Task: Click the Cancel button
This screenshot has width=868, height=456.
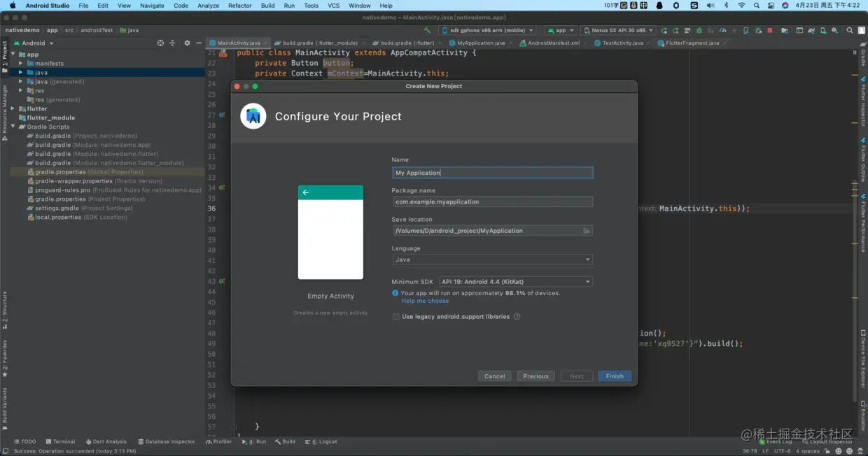Action: (494, 376)
